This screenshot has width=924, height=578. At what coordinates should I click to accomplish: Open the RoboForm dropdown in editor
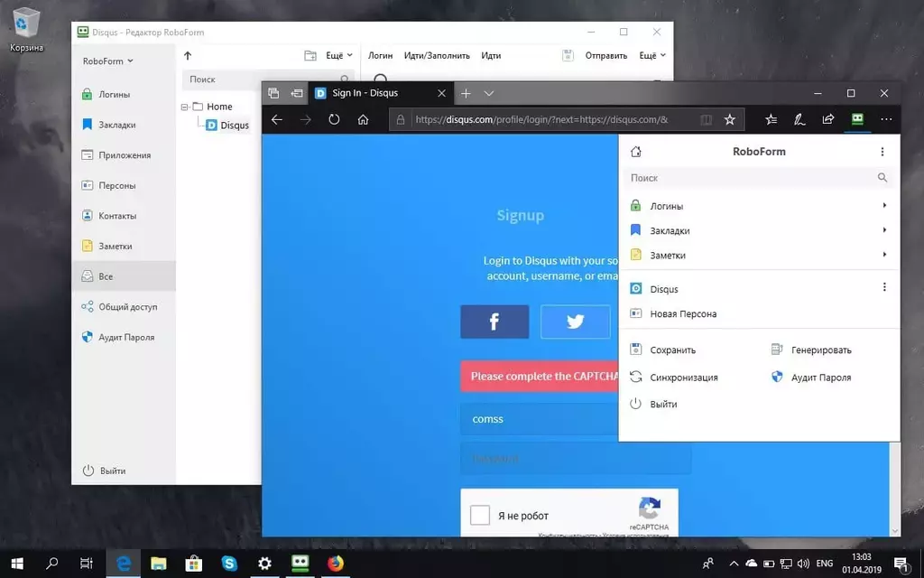(x=108, y=61)
